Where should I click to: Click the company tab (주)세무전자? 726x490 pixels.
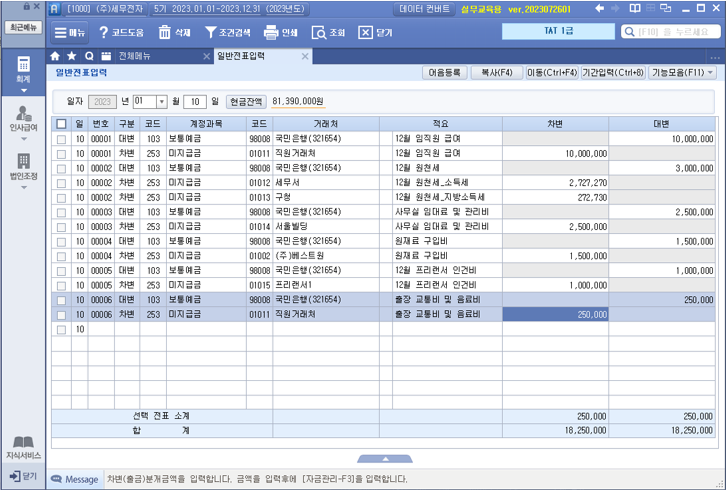[x=105, y=9]
